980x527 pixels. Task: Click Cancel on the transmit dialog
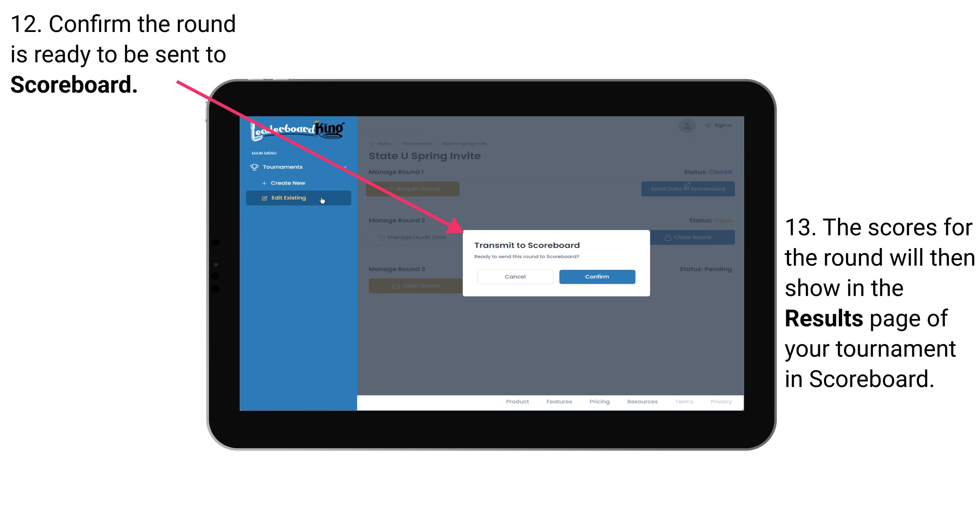click(x=515, y=276)
